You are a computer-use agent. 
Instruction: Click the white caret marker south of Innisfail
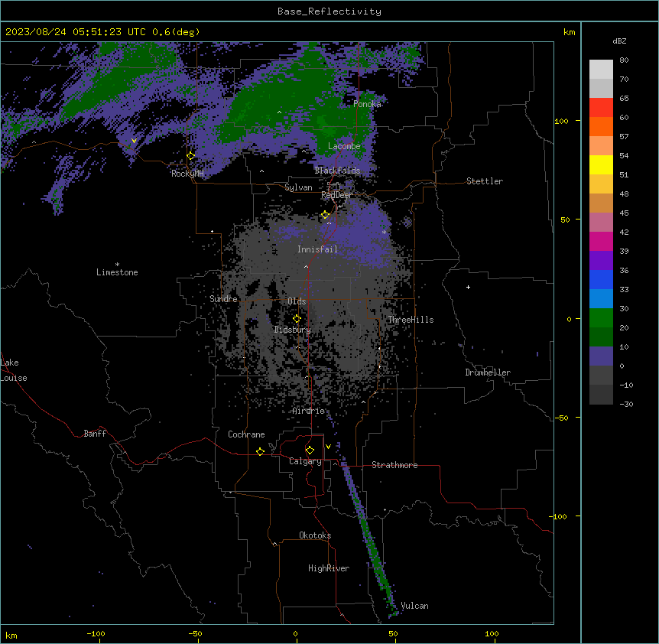click(x=306, y=267)
